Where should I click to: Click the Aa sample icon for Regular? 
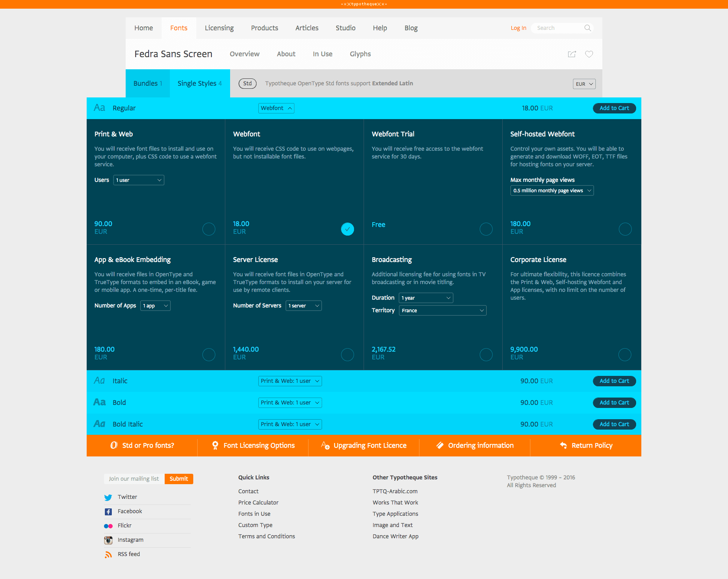point(100,108)
